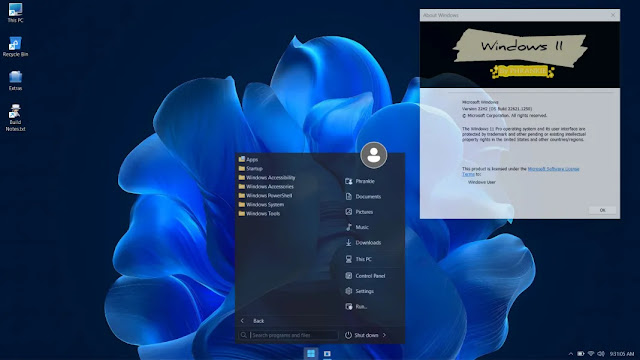Click the Phrankie user icon in Start menu
The image size is (640, 360).
349,181
